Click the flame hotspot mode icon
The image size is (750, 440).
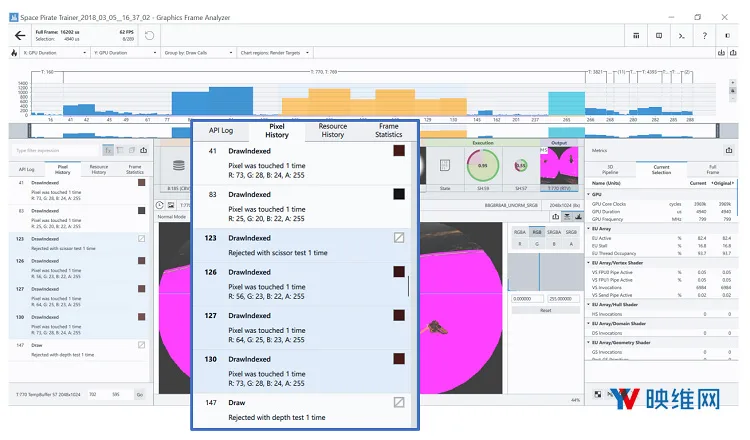click(x=14, y=53)
